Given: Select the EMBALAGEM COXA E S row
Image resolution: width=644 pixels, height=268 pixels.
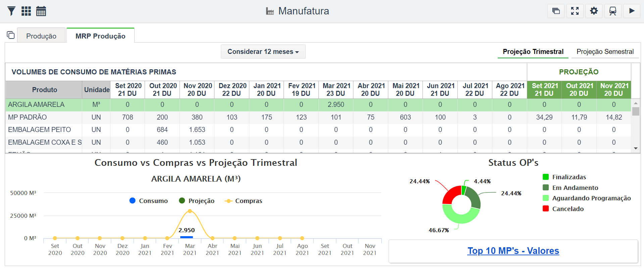Looking at the screenshot, I should coord(318,142).
